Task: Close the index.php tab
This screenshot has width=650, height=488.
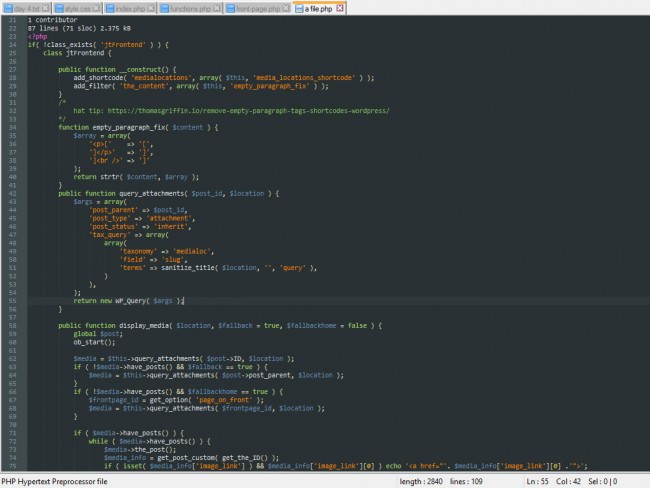Action: click(x=151, y=8)
